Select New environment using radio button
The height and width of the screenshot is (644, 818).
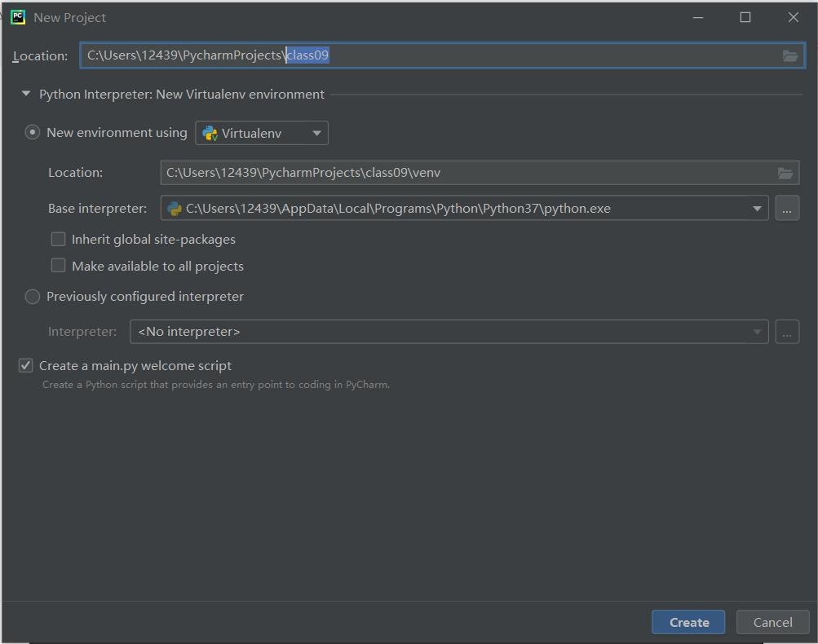coord(33,133)
